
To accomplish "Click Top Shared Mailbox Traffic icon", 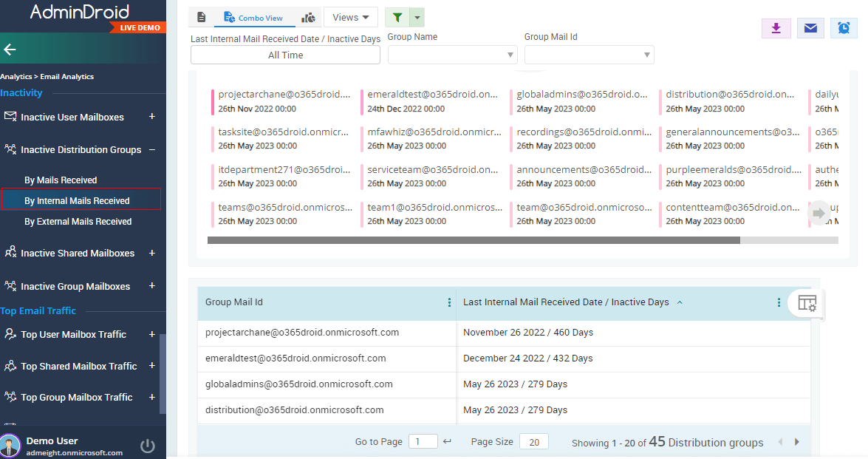I will coord(10,365).
